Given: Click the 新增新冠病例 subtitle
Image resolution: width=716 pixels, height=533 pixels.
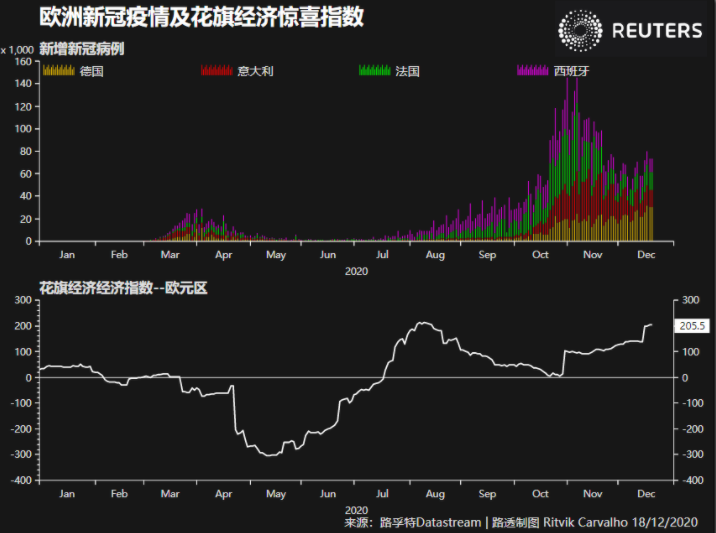Looking at the screenshot, I should [x=82, y=49].
